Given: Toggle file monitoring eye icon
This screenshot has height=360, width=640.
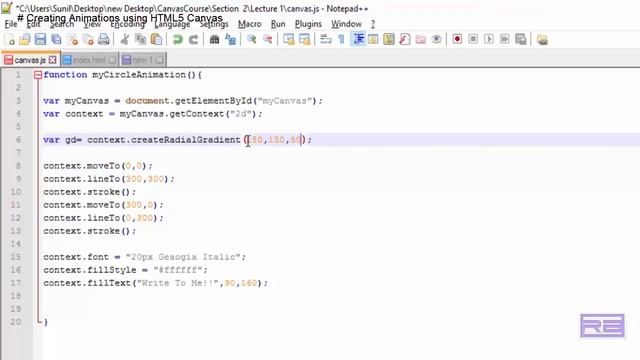Looking at the screenshot, I should click(x=437, y=39).
